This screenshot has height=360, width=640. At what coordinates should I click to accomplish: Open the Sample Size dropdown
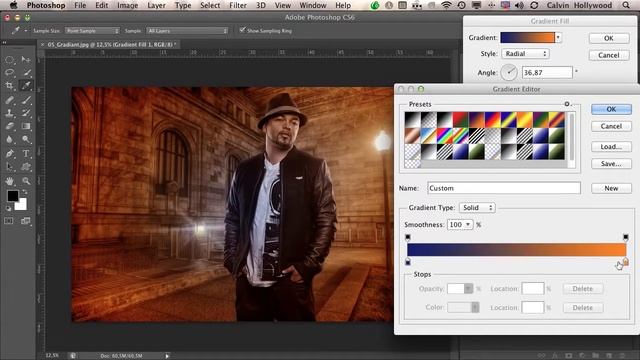(x=92, y=31)
